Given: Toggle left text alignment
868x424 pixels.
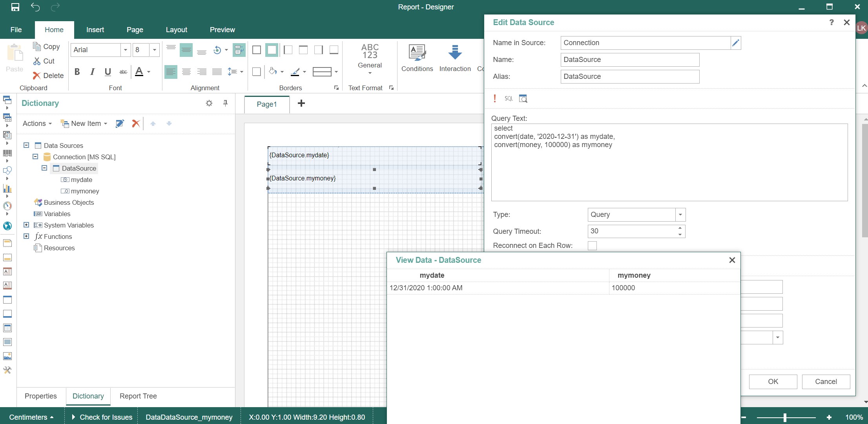Looking at the screenshot, I should click(x=171, y=72).
